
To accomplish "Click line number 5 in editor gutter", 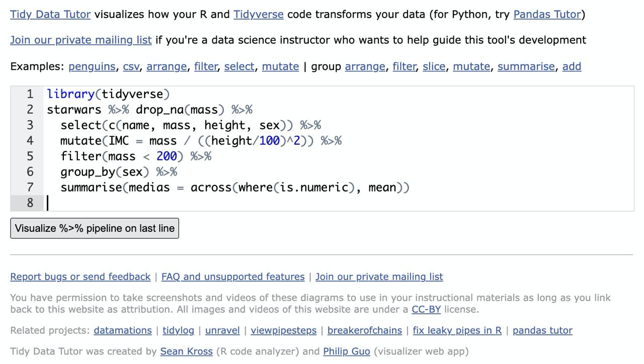I will pyautogui.click(x=30, y=156).
